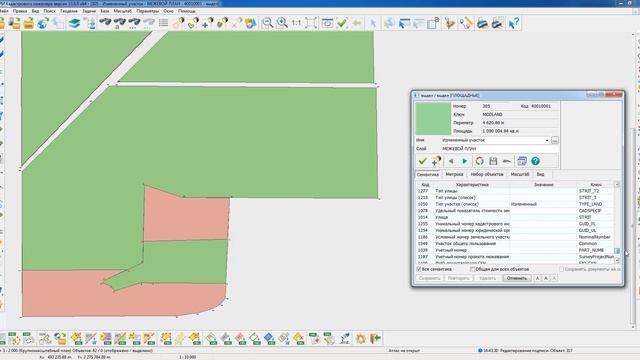The height and width of the screenshot is (360, 640).
Task: Go to next object with blue right arrow
Action: pyautogui.click(x=465, y=161)
